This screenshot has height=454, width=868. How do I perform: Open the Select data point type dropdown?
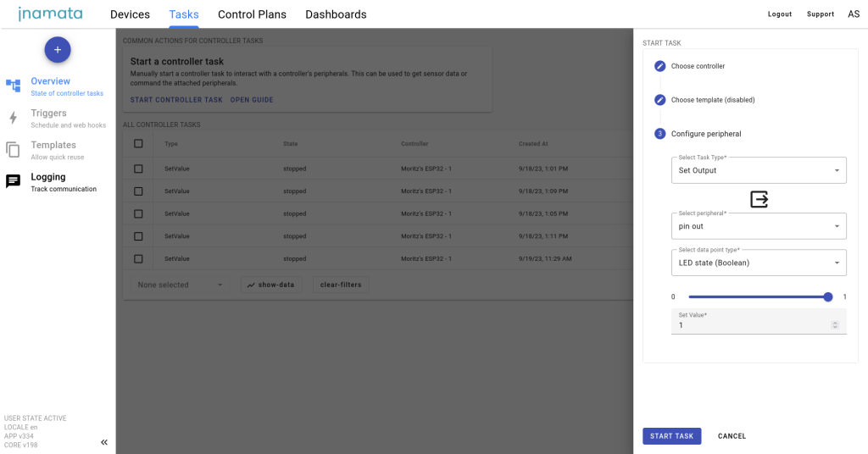pos(759,263)
